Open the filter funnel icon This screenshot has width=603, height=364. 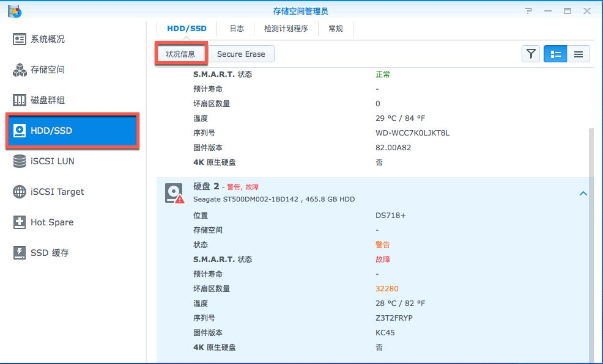pos(531,54)
